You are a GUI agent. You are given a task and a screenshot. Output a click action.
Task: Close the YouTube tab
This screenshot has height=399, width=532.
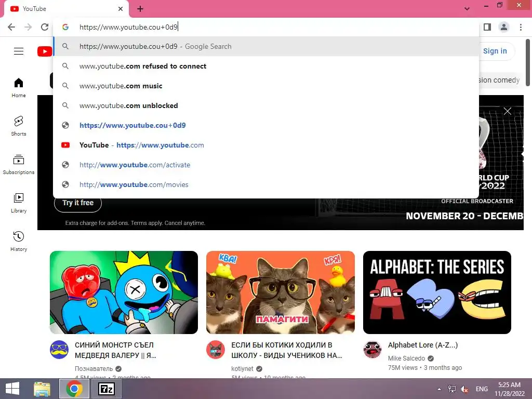(x=121, y=9)
